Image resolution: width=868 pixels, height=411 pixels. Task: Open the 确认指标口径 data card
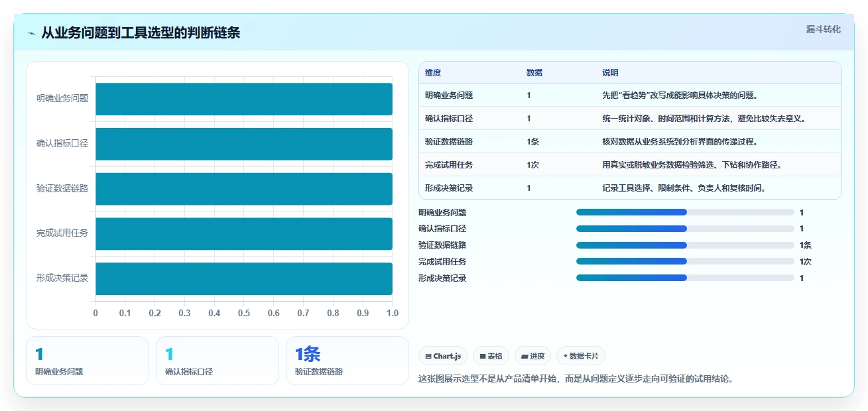tap(217, 361)
